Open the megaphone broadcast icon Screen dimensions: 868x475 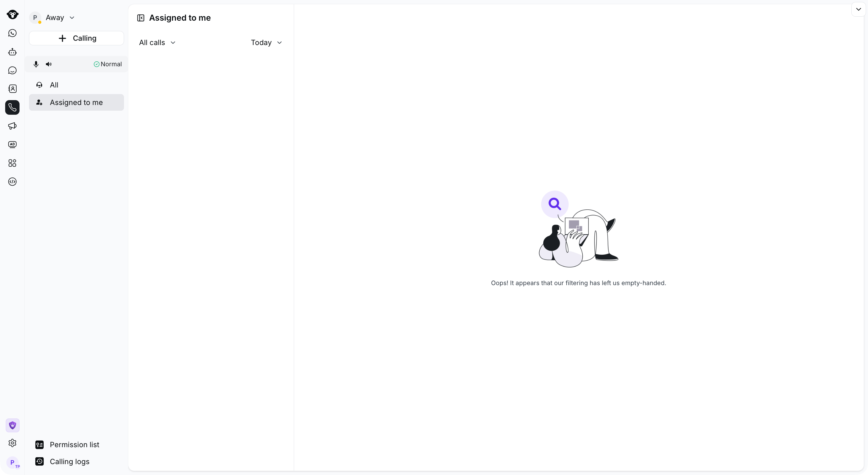[12, 126]
